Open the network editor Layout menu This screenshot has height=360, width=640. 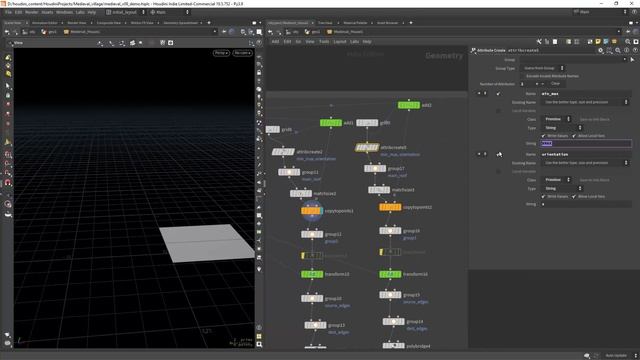340,42
